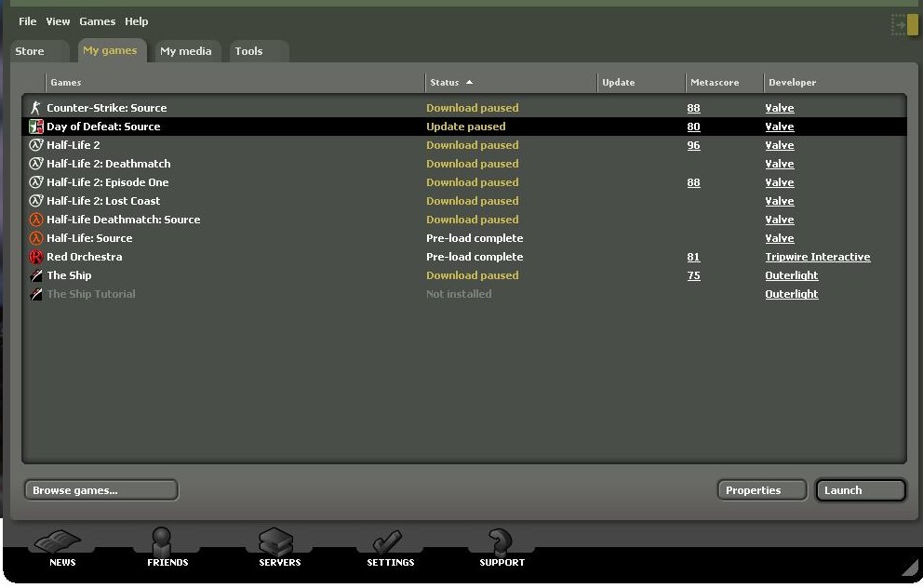Open Metascore 96 link for Half-Life 2
This screenshot has height=588, width=923.
[693, 145]
